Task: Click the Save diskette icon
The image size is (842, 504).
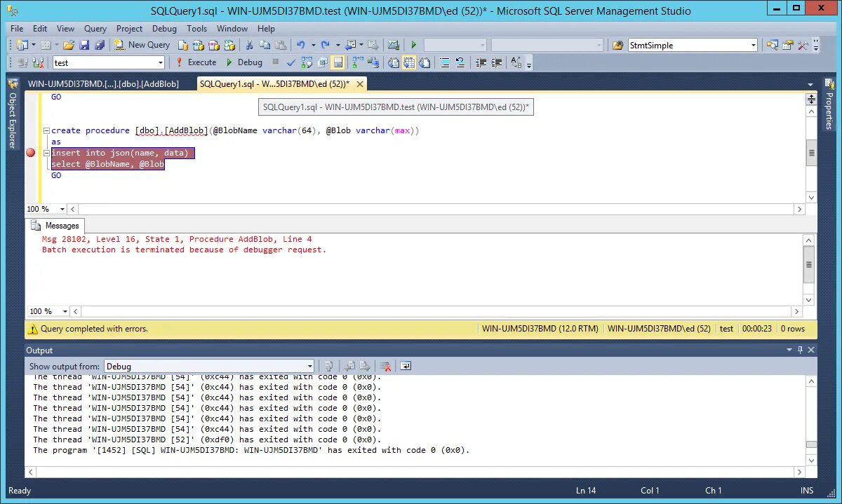Action: pos(84,45)
